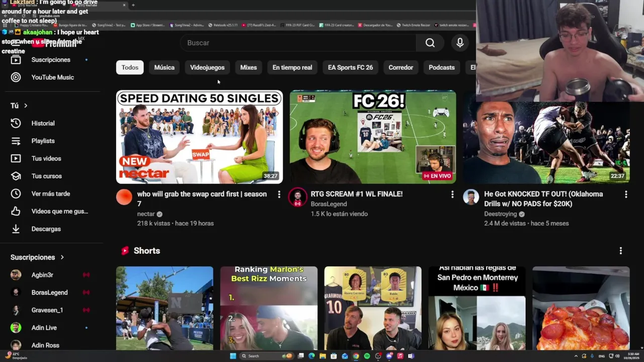Activate voice search microphone
The height and width of the screenshot is (362, 644).
[460, 43]
